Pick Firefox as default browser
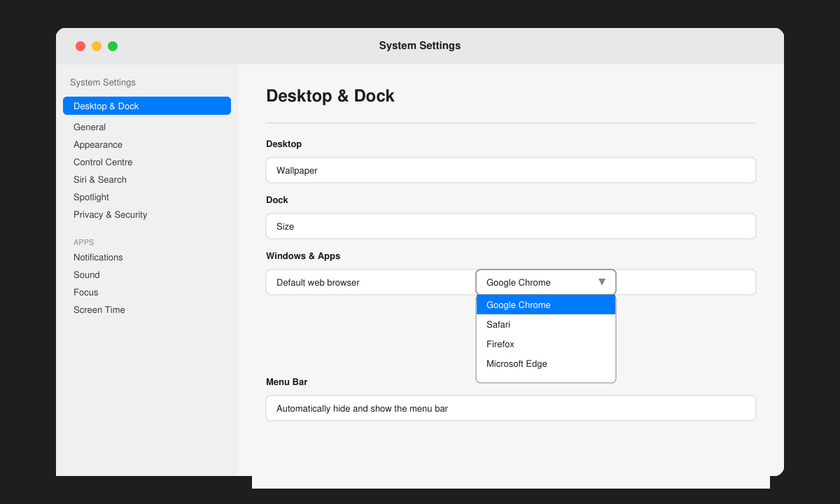840x504 pixels. click(x=546, y=344)
